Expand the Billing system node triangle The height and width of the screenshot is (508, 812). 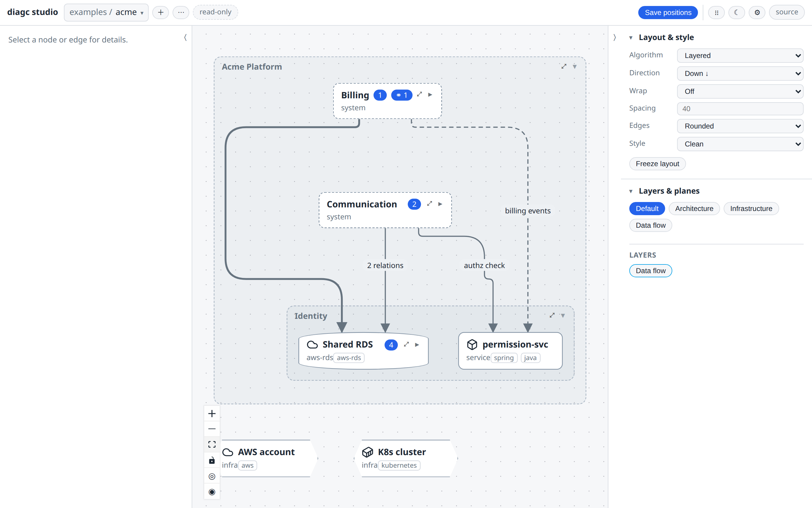click(x=430, y=95)
